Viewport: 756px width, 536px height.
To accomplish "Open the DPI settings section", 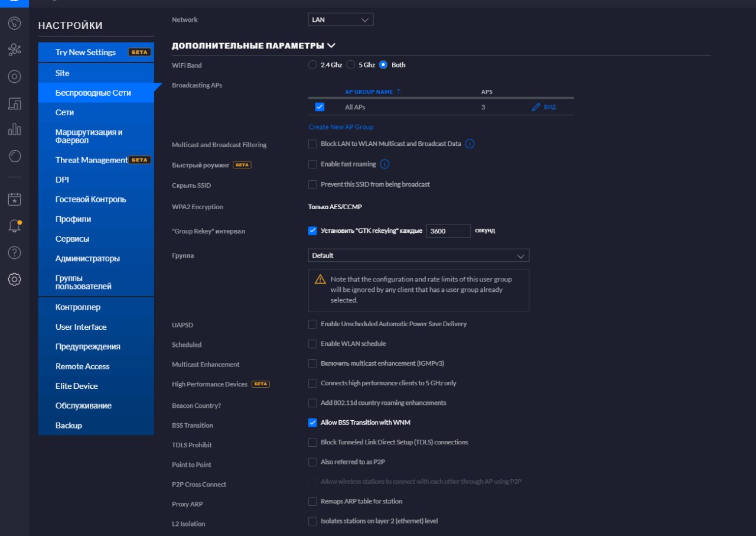I will pyautogui.click(x=96, y=180).
